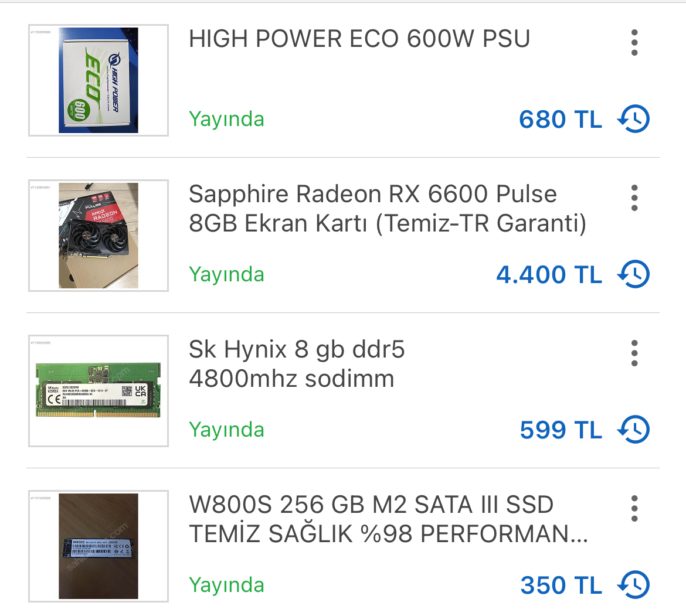Click the 680 TL price
The image size is (686, 616).
pos(561,120)
